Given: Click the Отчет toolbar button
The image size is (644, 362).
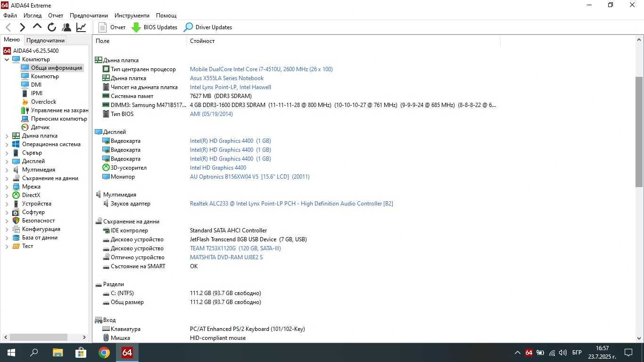Looking at the screenshot, I should pos(112,27).
